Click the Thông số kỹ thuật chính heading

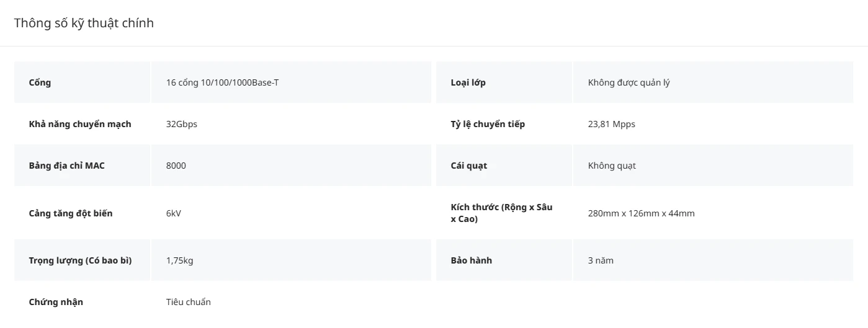[84, 23]
